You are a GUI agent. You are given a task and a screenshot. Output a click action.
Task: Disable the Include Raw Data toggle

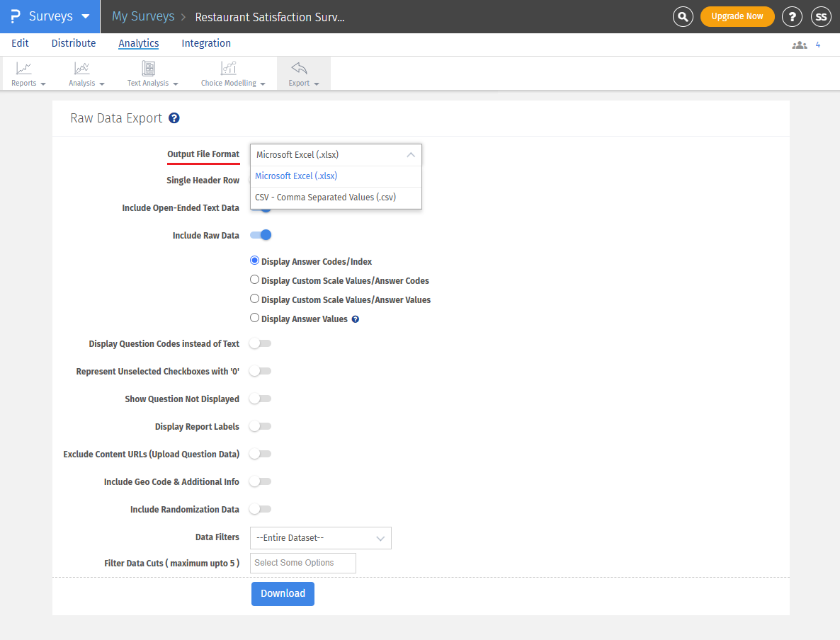[x=260, y=234]
